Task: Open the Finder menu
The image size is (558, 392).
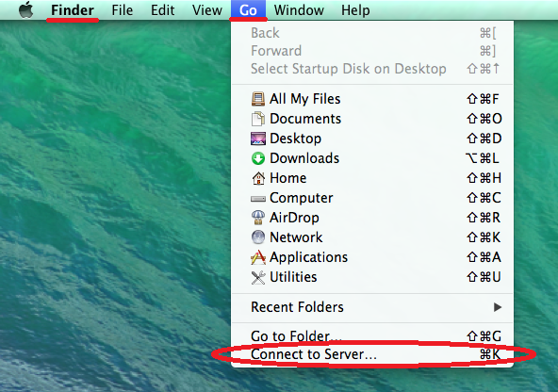Action: pyautogui.click(x=73, y=10)
